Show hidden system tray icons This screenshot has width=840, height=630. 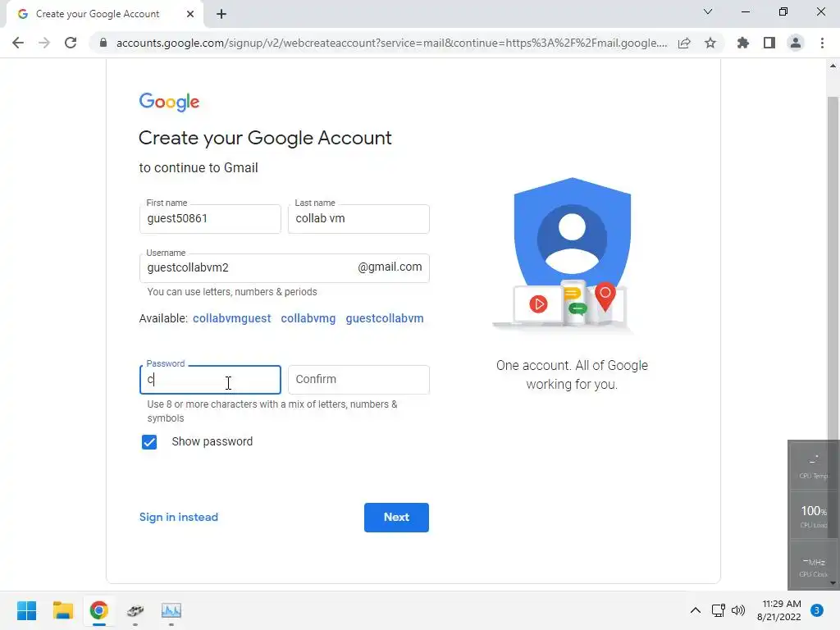click(x=695, y=610)
